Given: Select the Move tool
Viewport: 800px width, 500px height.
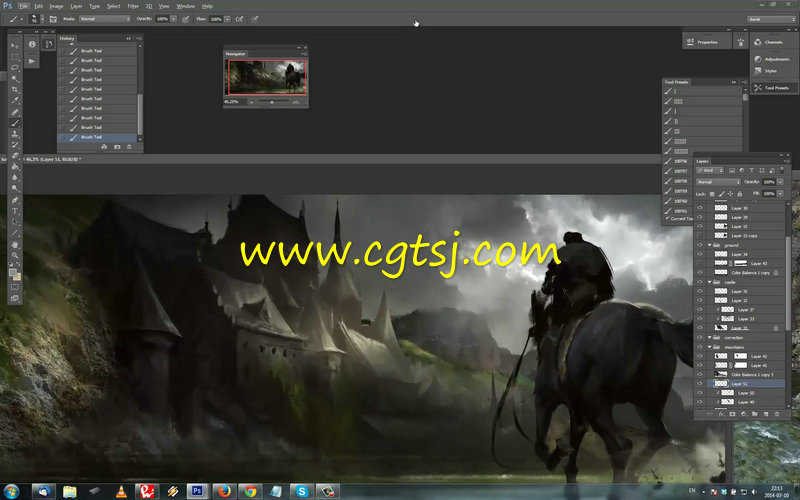Looking at the screenshot, I should click(15, 46).
